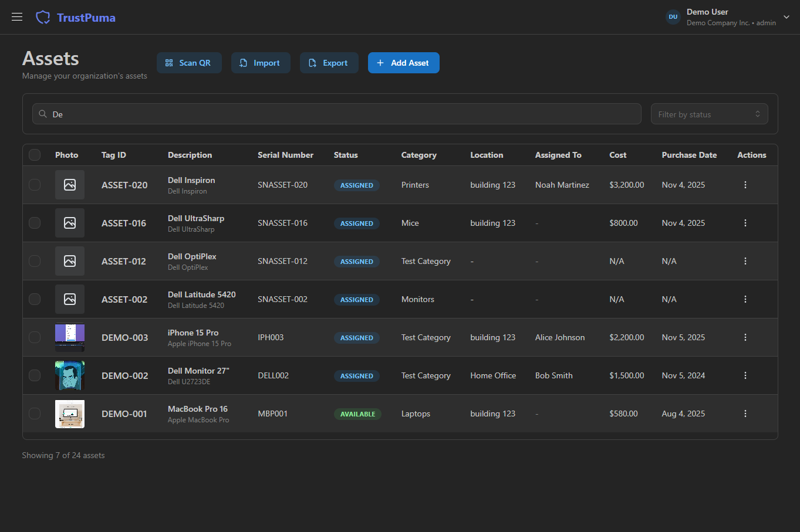This screenshot has height=532, width=800.
Task: Click the search magnifier icon
Action: pos(42,114)
